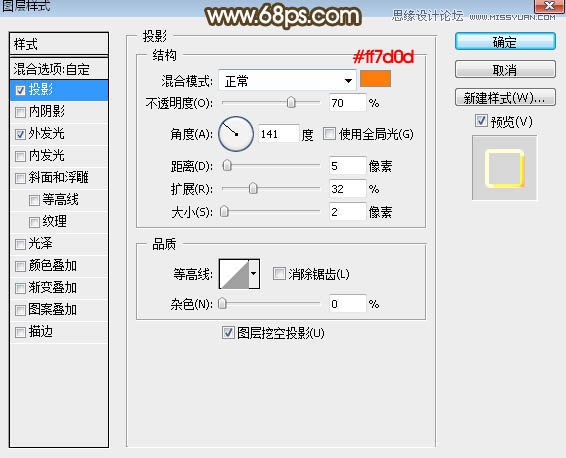Screen dimensions: 566x458
Task: Check 消除锯齿 anti-aliased option
Action: pos(279,274)
